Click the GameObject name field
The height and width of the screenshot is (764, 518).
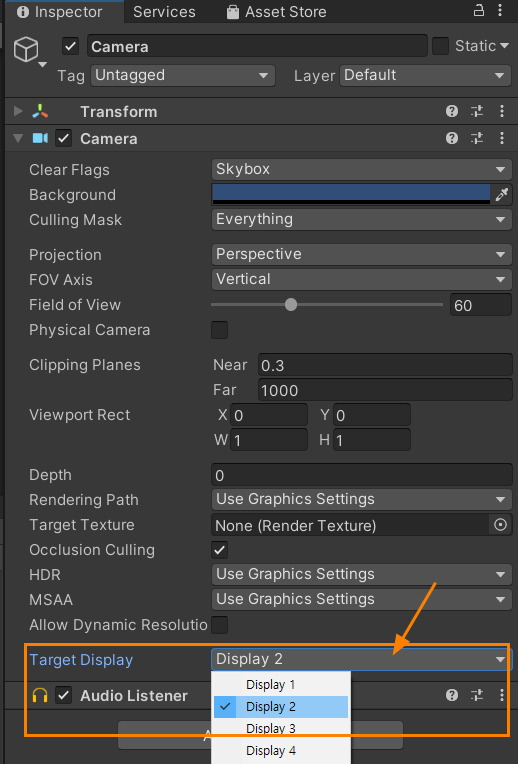pyautogui.click(x=257, y=46)
